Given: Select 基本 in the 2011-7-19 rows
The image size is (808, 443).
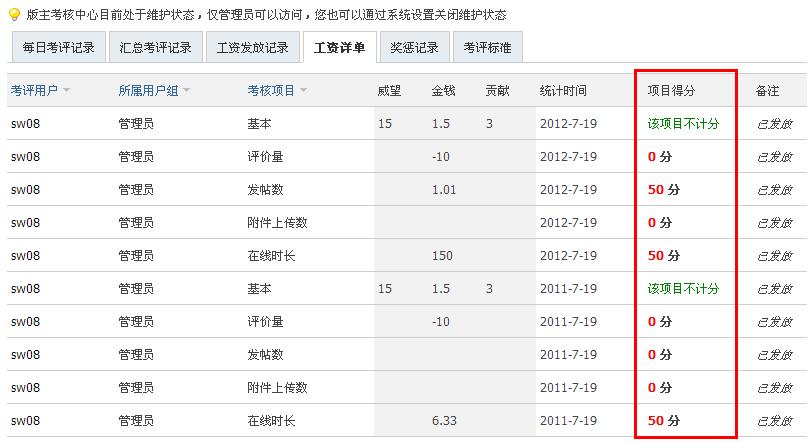Looking at the screenshot, I should tap(259, 288).
